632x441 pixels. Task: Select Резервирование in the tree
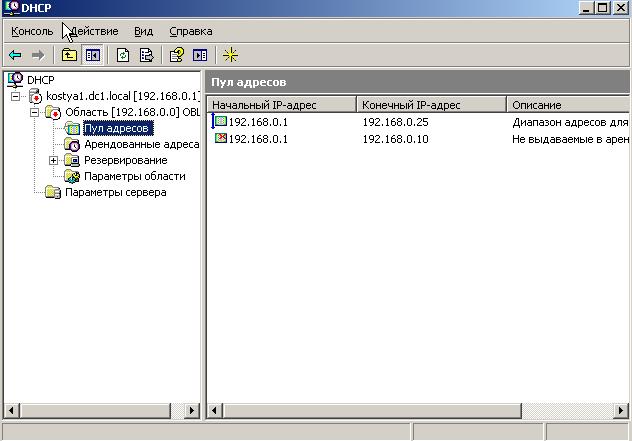pyautogui.click(x=125, y=160)
